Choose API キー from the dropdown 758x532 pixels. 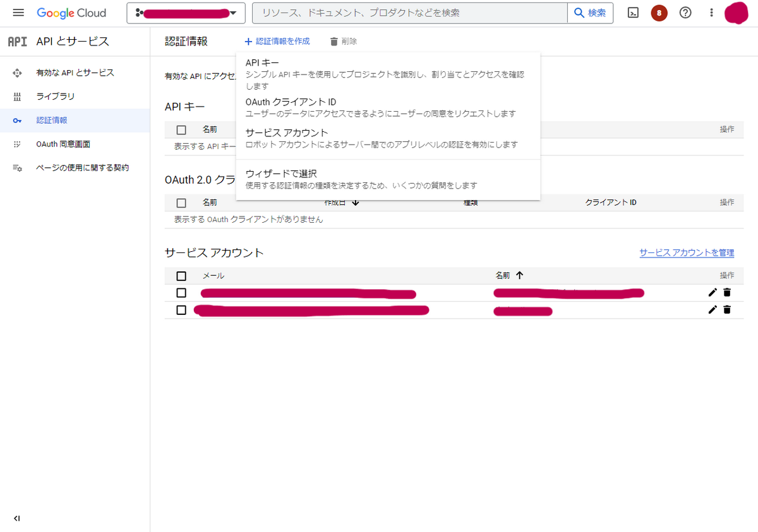pos(388,74)
